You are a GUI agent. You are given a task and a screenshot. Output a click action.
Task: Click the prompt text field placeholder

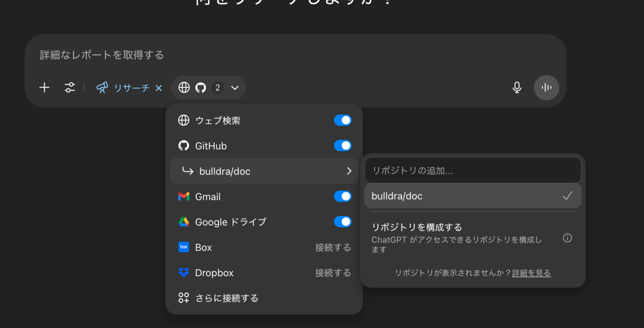click(x=102, y=55)
